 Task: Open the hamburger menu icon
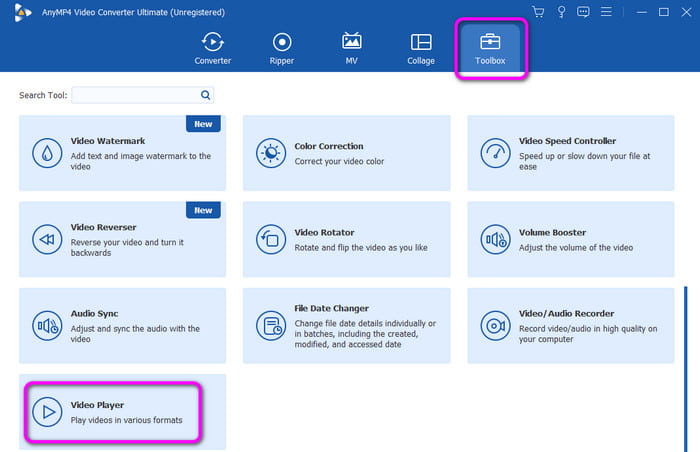tap(606, 12)
